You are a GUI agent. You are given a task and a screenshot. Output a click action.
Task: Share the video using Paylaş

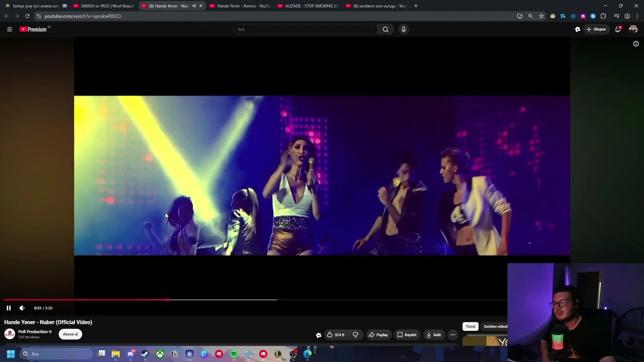pyautogui.click(x=378, y=335)
